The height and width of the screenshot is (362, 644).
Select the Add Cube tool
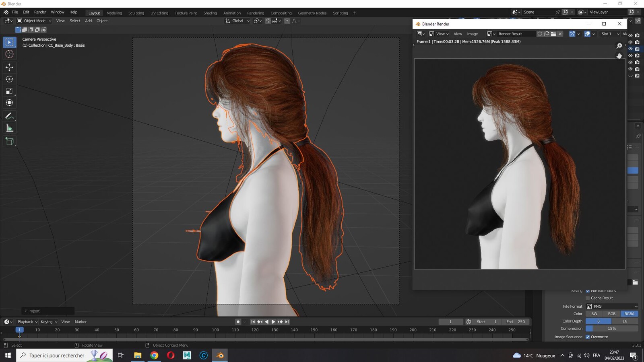9,141
